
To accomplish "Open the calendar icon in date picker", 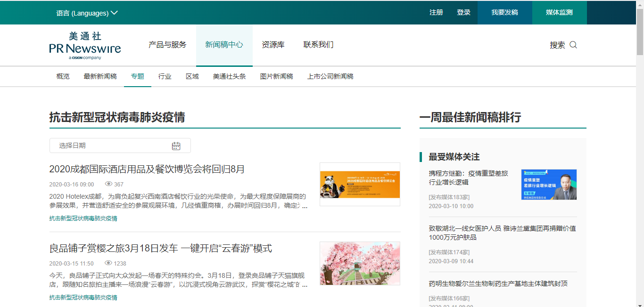I will click(176, 146).
